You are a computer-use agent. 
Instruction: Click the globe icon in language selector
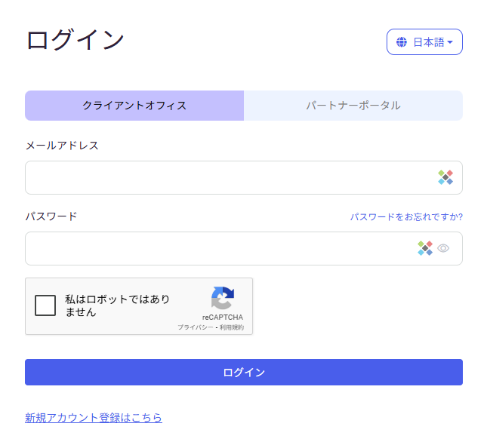coord(401,42)
